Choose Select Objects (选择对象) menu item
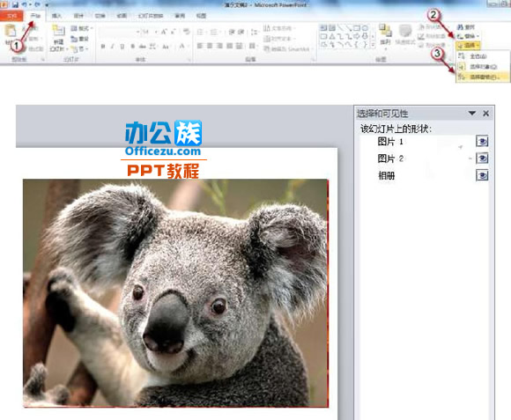Screen dimensions: 511x420 [x=483, y=66]
